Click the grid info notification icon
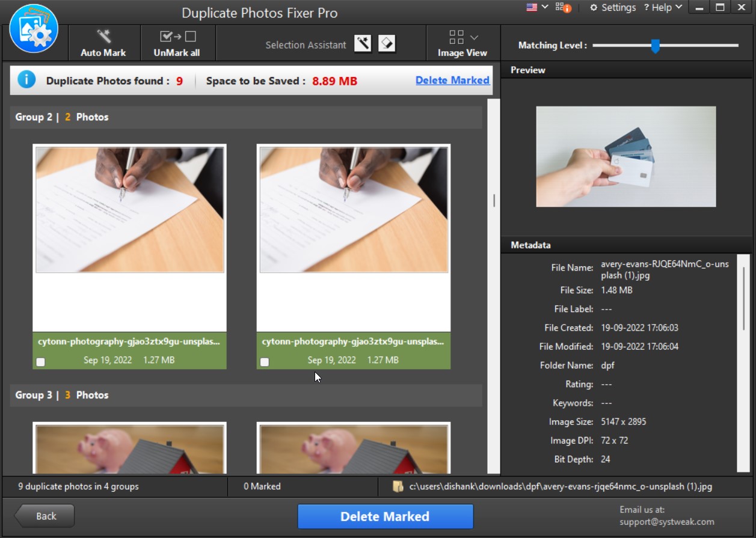This screenshot has width=756, height=538. [563, 7]
